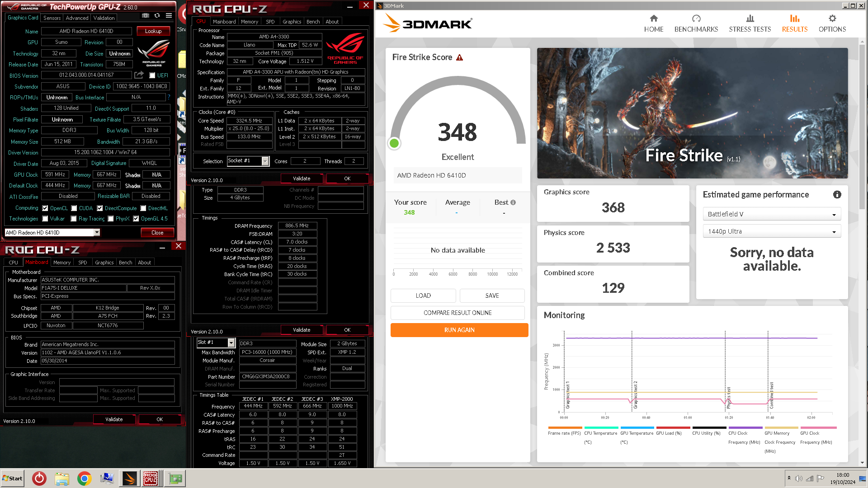Click the info icon next to Best

(x=513, y=202)
